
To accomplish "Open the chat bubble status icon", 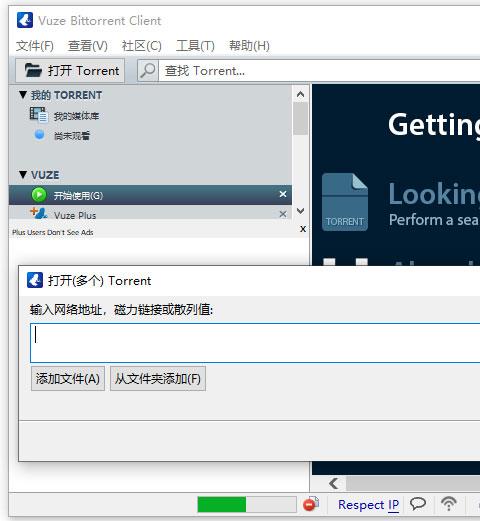I will point(418,504).
